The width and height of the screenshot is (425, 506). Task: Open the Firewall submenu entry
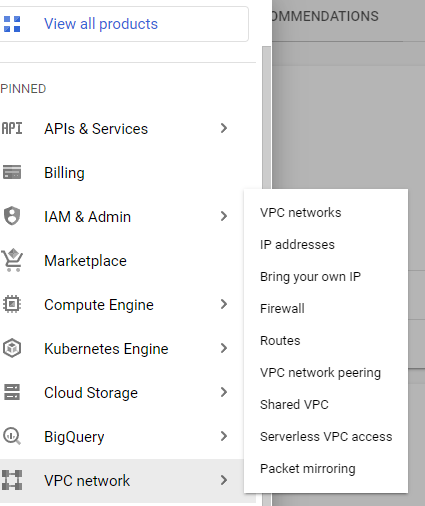[282, 309]
